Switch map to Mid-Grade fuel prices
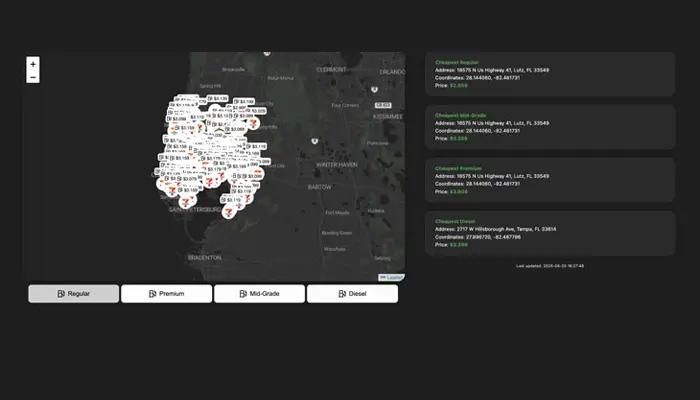Viewport: 700px width, 400px height. point(259,294)
